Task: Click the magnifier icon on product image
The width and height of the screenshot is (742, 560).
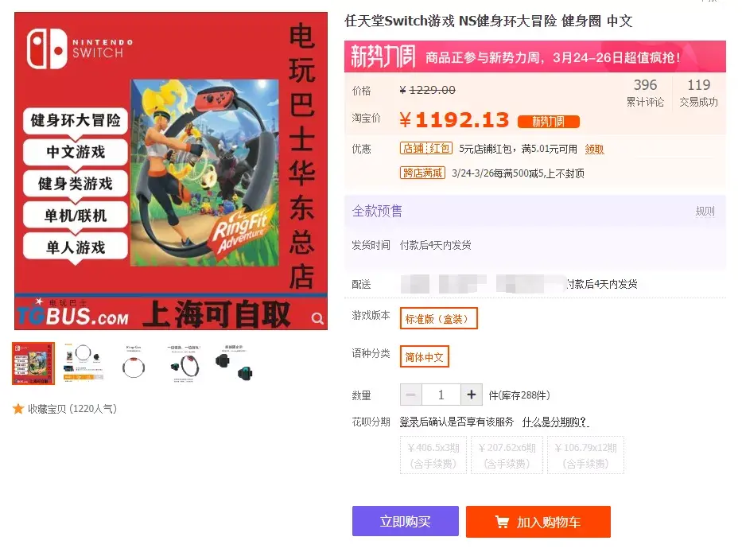Action: 317,319
